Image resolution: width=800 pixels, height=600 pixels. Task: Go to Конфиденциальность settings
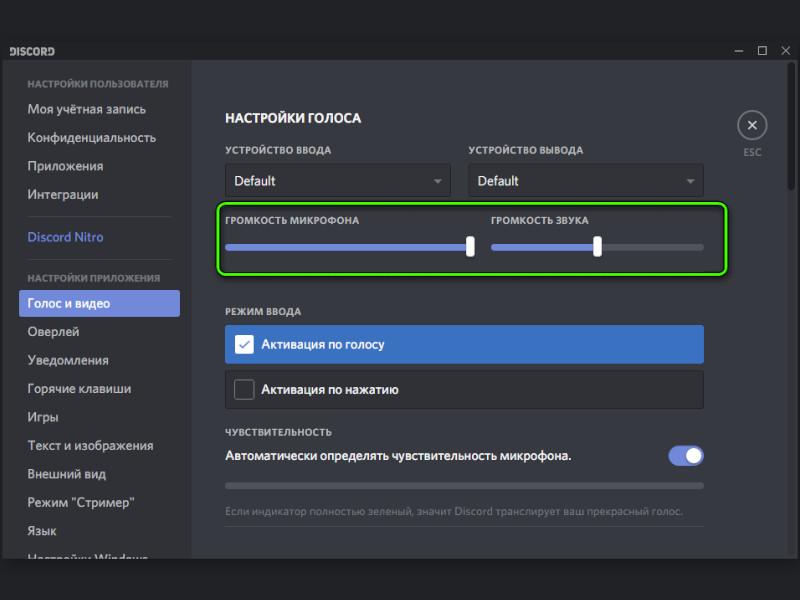(92, 138)
